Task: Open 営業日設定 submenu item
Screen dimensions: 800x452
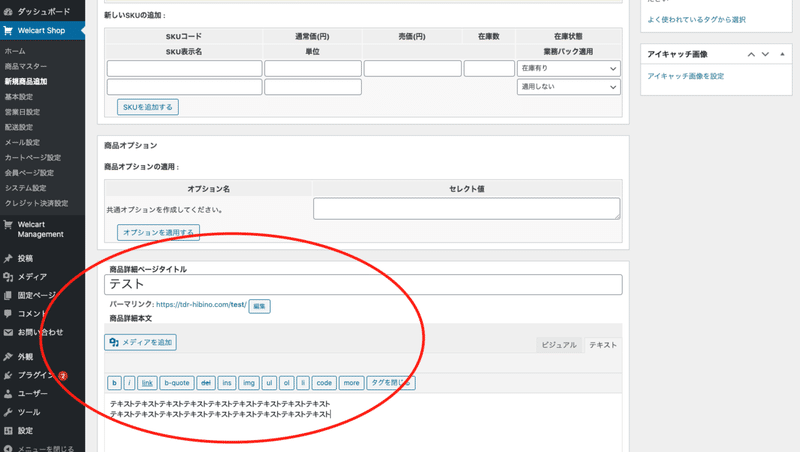Action: pos(22,112)
